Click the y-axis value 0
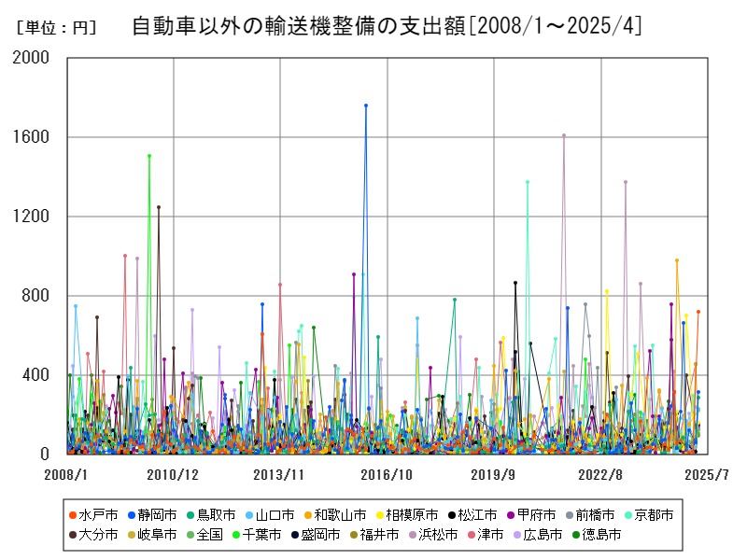The width and height of the screenshot is (747, 560). tap(45, 454)
